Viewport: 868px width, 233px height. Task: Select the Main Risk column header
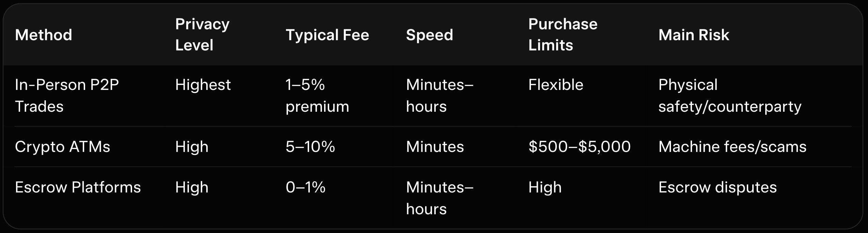pos(694,35)
